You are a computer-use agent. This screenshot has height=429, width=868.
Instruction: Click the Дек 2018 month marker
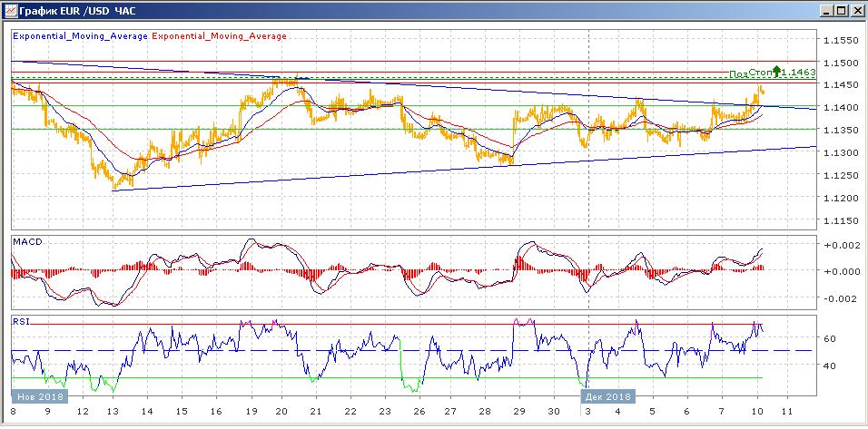(x=607, y=397)
